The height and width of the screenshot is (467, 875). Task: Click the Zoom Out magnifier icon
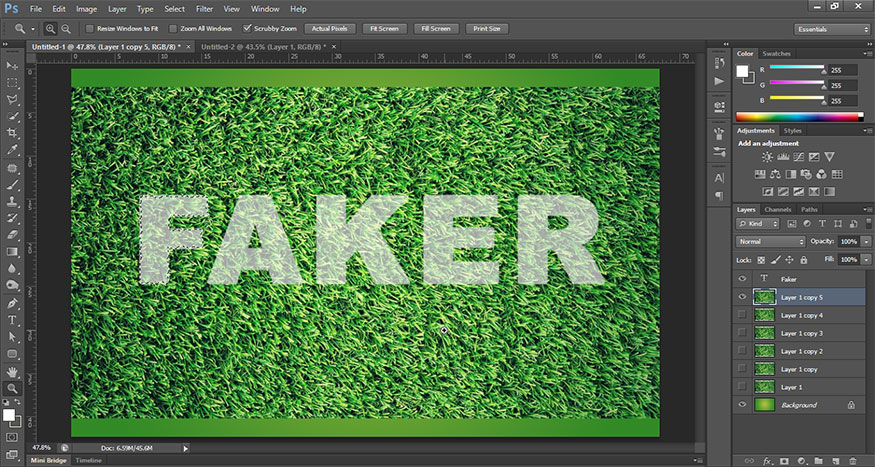coord(66,28)
